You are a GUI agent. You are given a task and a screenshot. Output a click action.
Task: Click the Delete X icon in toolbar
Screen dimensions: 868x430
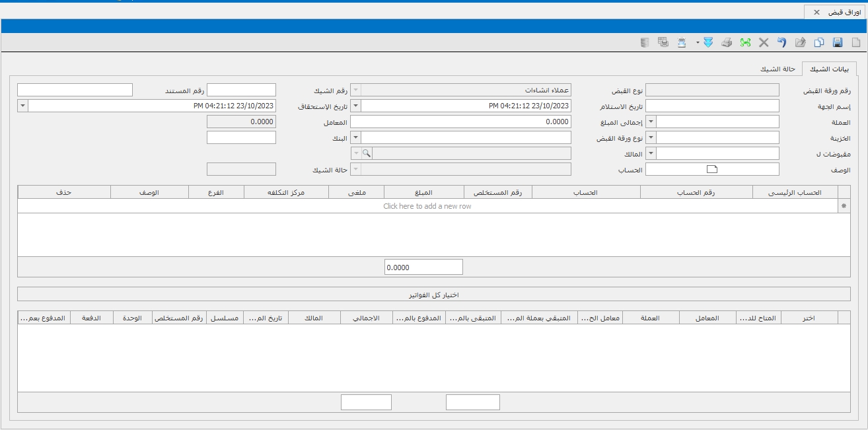pos(764,42)
